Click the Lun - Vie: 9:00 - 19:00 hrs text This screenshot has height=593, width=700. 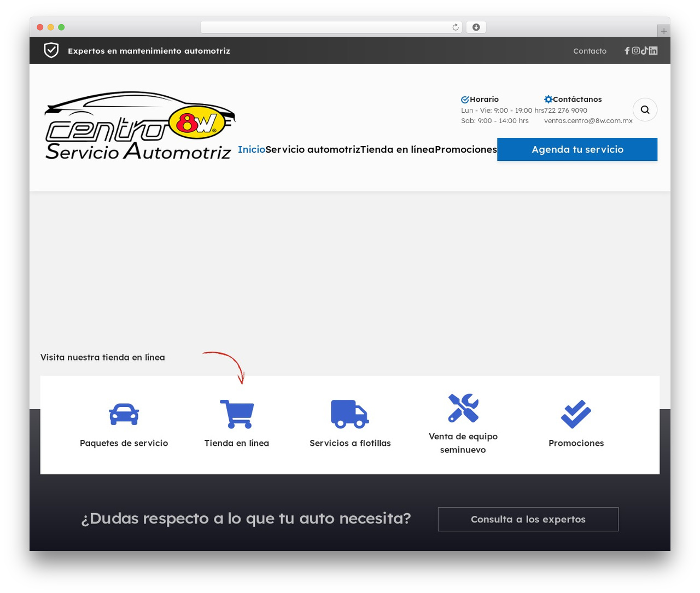[x=503, y=111]
